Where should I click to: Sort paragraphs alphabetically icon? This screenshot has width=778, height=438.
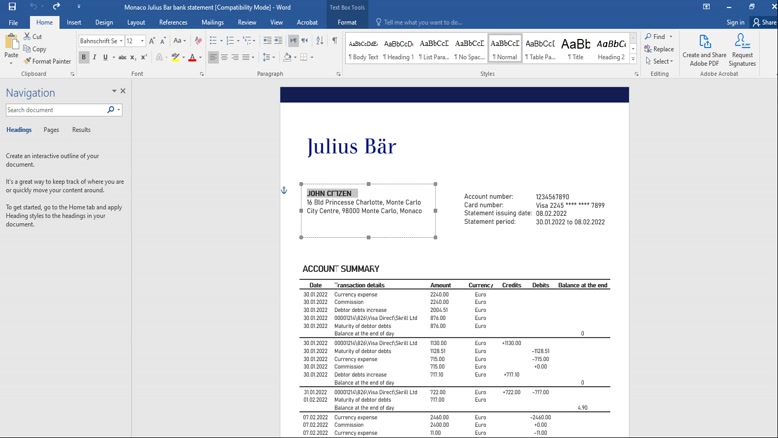coord(320,41)
